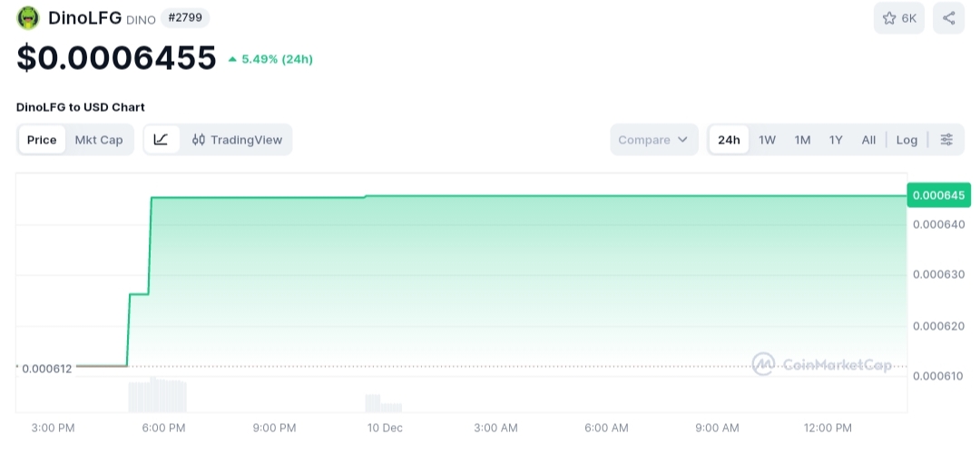This screenshot has height=454, width=980.
Task: Click the volume bars near 10 Dec
Action: pyautogui.click(x=384, y=403)
